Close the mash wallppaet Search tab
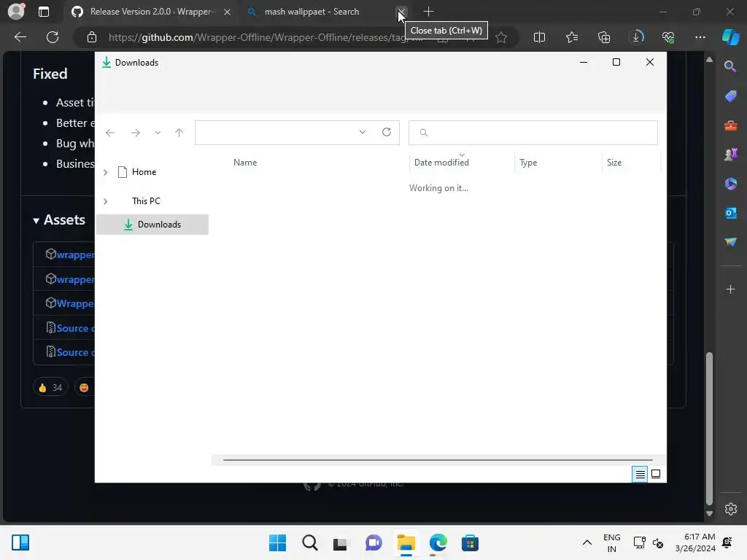 coord(401,12)
